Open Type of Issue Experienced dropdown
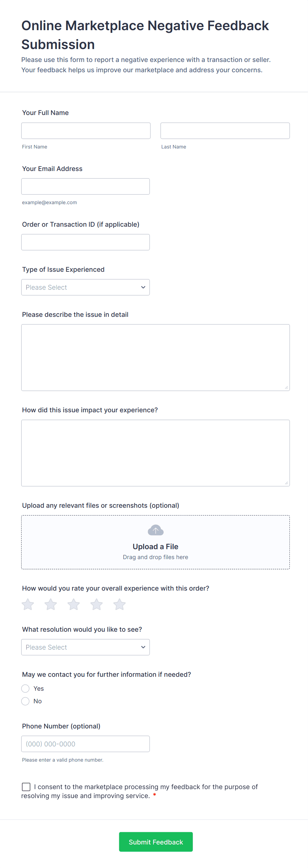The width and height of the screenshot is (308, 868). 85,287
